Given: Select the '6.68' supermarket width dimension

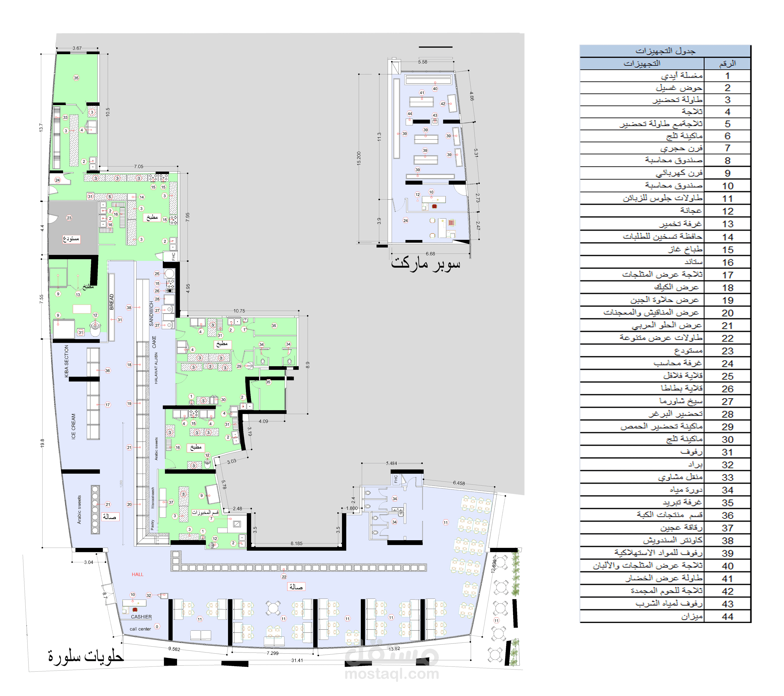Looking at the screenshot, I should [430, 254].
